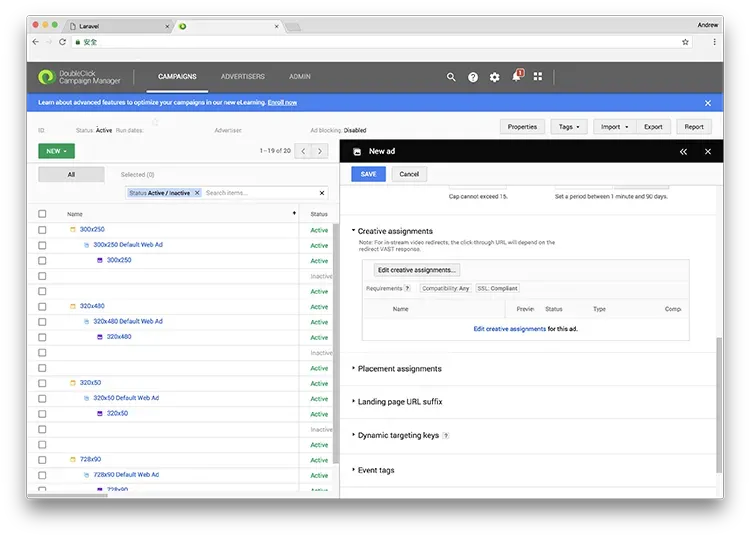Select checkbox for 320x480 Default Web Ad
This screenshot has width=750, height=537.
[x=42, y=322]
